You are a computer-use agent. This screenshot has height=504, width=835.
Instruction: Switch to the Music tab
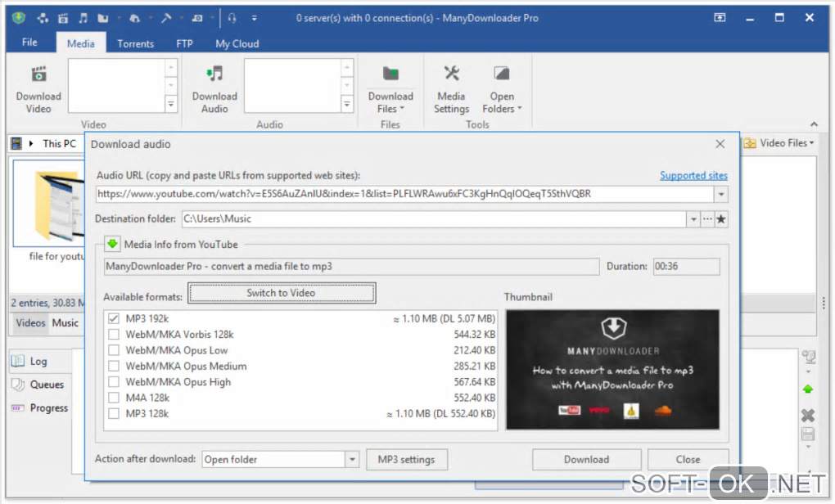tap(65, 322)
